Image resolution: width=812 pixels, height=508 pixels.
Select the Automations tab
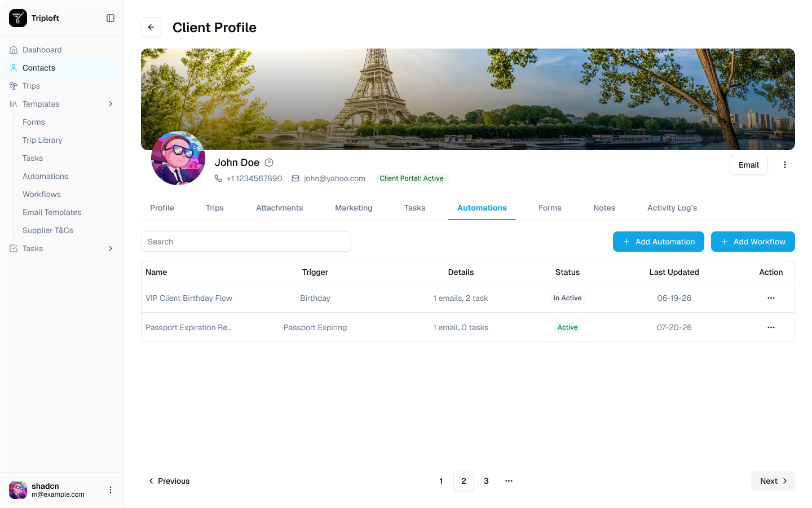pyautogui.click(x=482, y=208)
